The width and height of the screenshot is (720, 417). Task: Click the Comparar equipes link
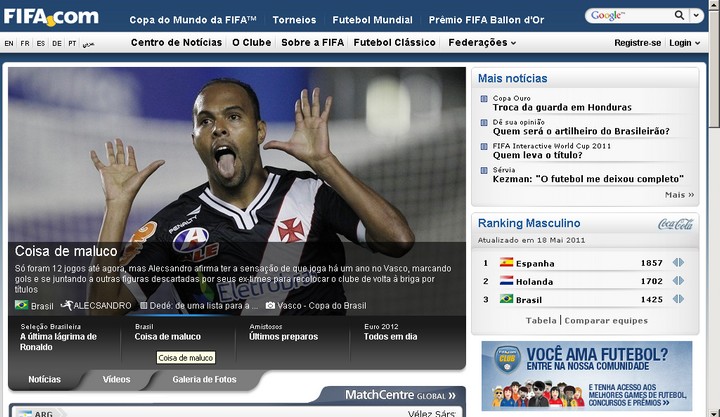tap(606, 321)
